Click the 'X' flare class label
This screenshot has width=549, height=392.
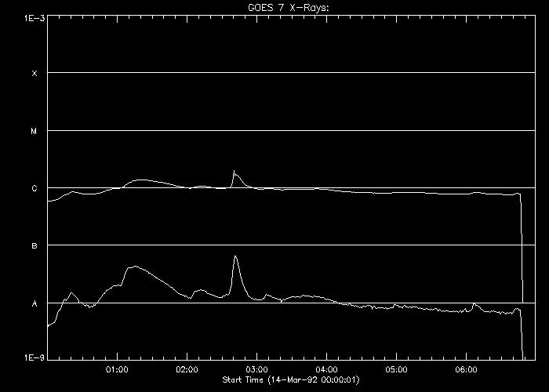tap(35, 74)
